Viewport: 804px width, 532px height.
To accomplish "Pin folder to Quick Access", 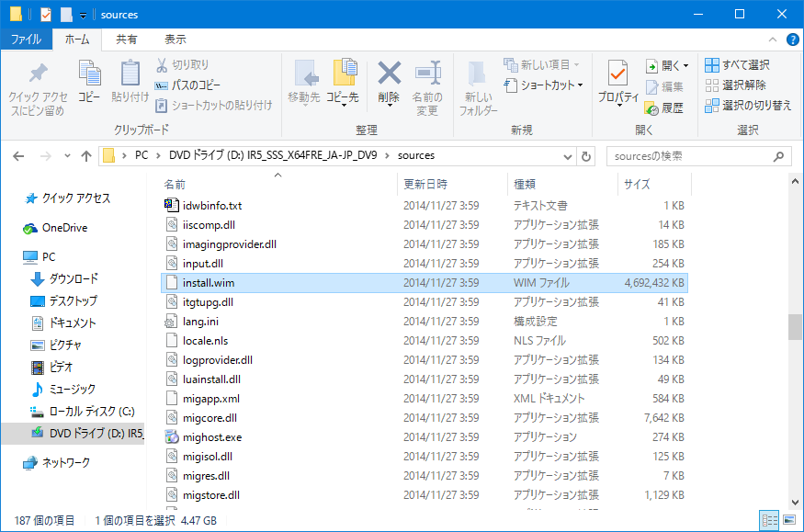I will [38, 90].
